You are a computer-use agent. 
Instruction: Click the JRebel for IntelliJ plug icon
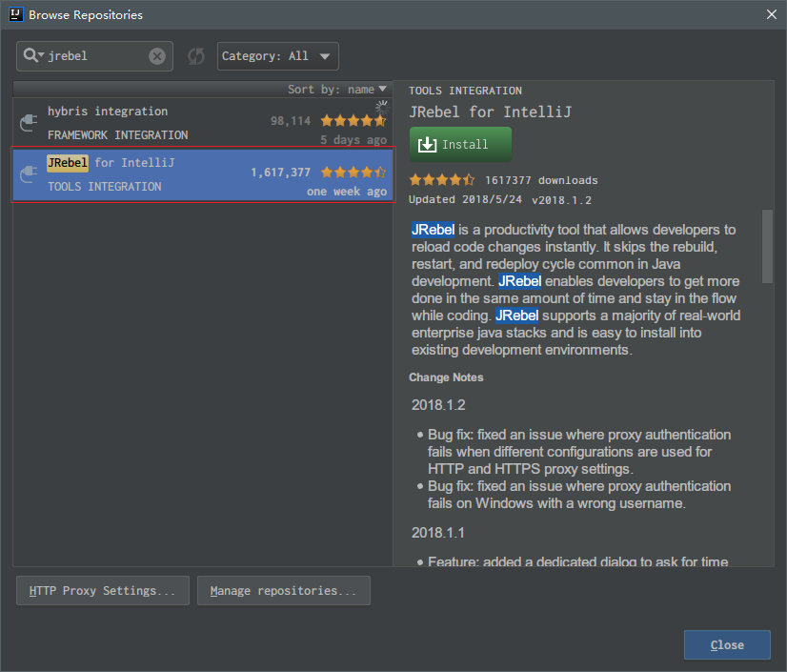point(29,174)
